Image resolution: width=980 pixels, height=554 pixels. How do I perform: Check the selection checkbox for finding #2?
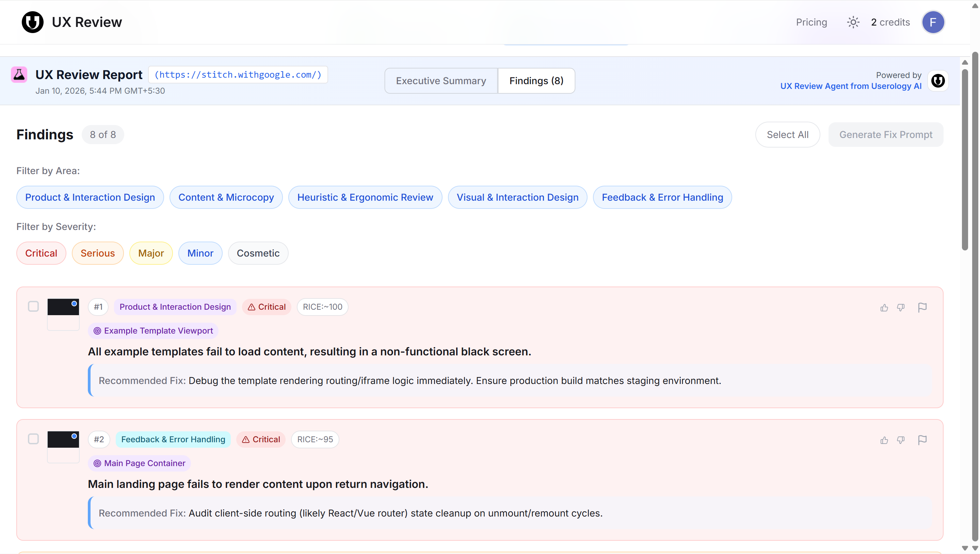[x=33, y=439]
